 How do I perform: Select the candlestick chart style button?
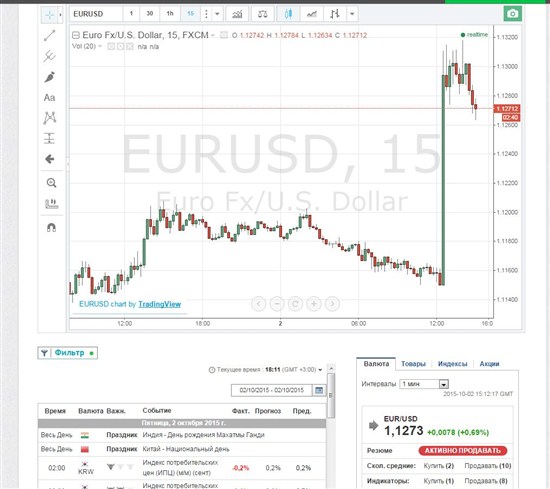(288, 14)
